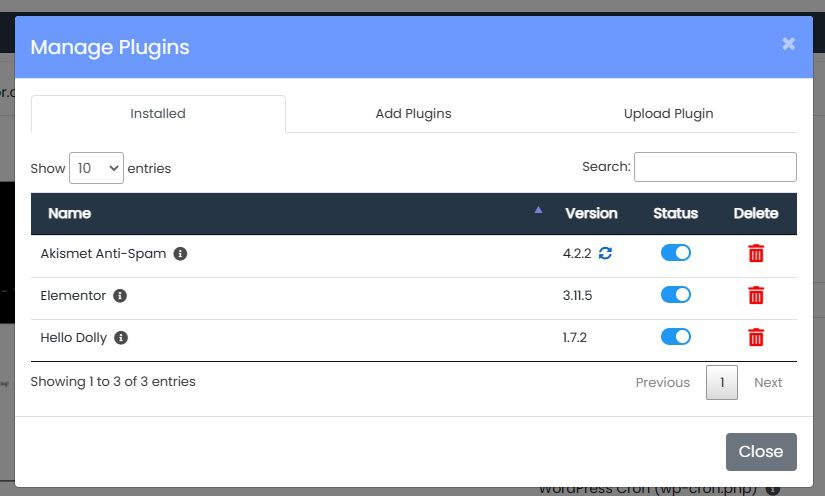825x496 pixels.
Task: Click the Close button
Action: click(761, 452)
